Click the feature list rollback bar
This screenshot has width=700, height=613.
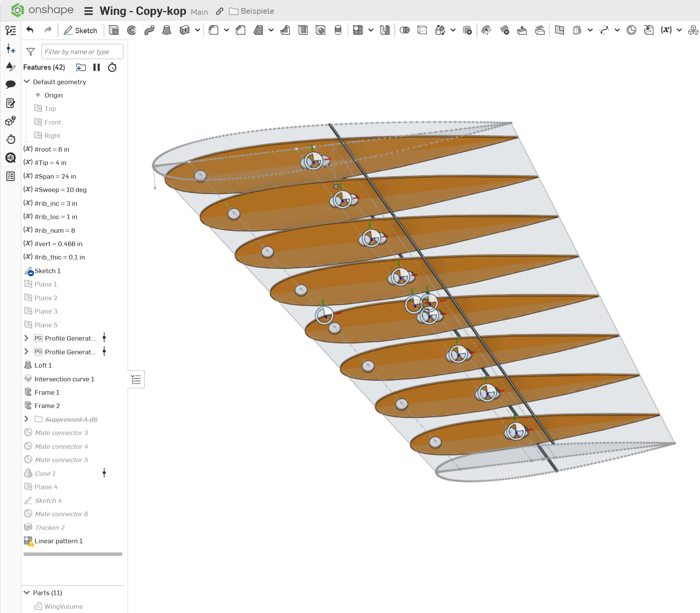(x=73, y=554)
